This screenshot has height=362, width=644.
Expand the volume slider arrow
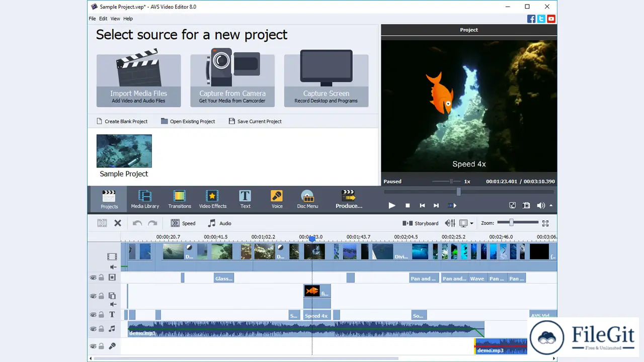[551, 205]
